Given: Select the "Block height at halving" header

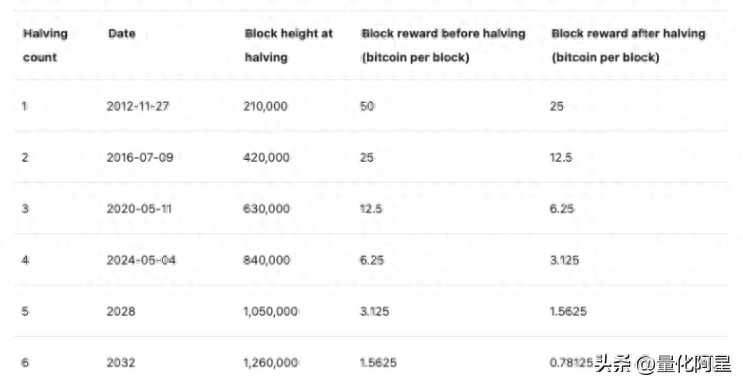Looking at the screenshot, I should click(x=289, y=46).
